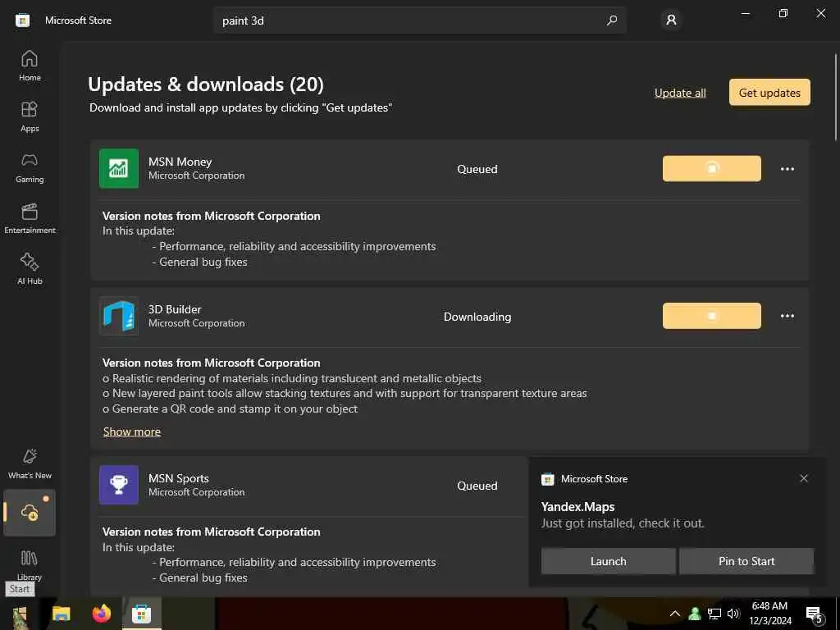Open AI Hub in the sidebar

point(30,269)
